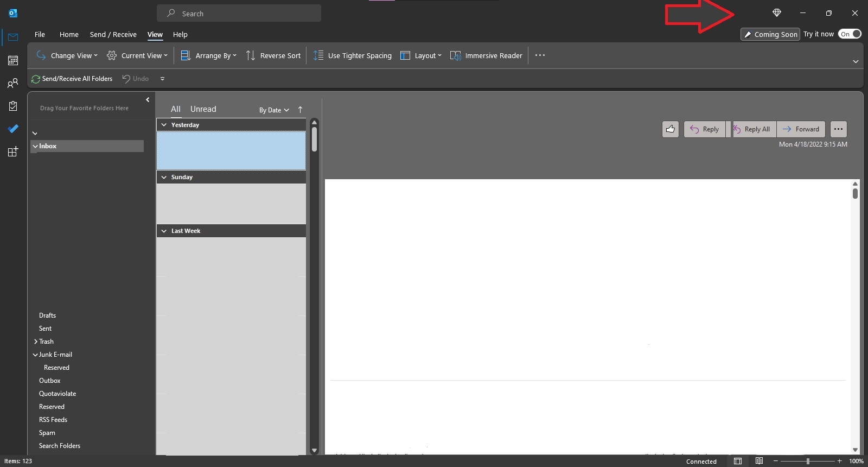The height and width of the screenshot is (467, 868).
Task: Open the Mail module in the sidebar
Action: 13,37
